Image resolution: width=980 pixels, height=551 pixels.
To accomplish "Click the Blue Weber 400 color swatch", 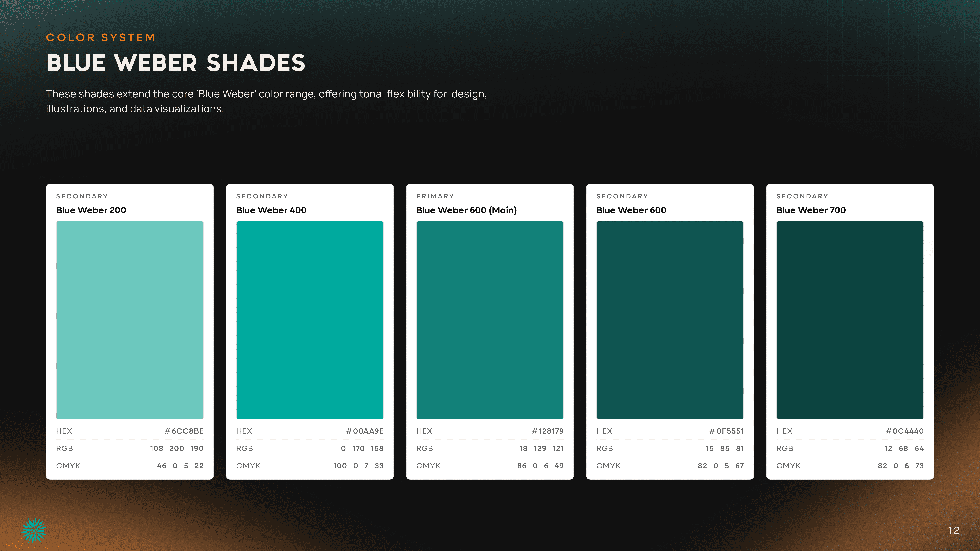I will 310,320.
